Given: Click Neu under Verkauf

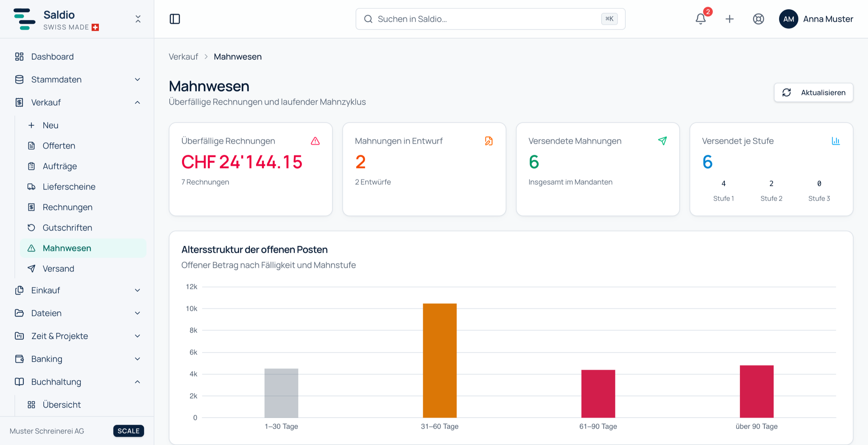Looking at the screenshot, I should point(83,125).
